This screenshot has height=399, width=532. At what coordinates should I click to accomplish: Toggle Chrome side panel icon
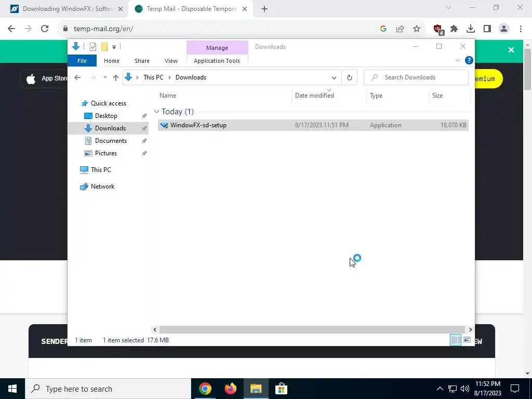[487, 29]
